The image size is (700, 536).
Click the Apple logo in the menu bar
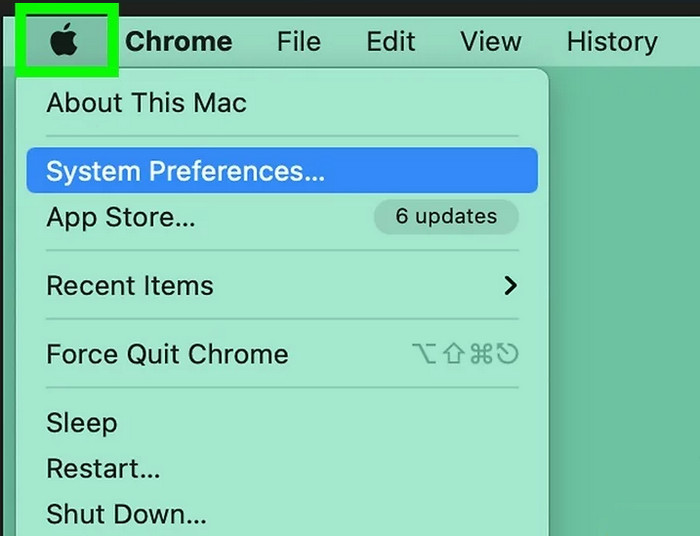point(63,40)
